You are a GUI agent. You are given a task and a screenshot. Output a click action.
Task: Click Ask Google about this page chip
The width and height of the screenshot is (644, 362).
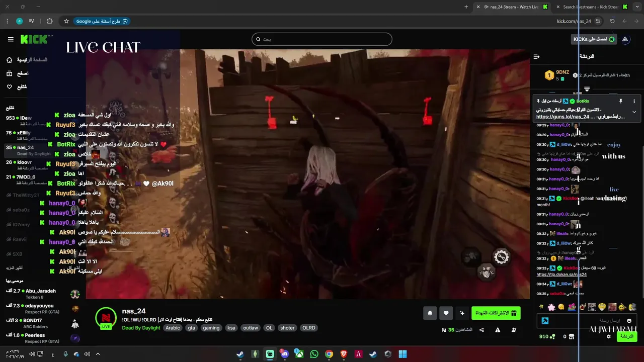[102, 21]
